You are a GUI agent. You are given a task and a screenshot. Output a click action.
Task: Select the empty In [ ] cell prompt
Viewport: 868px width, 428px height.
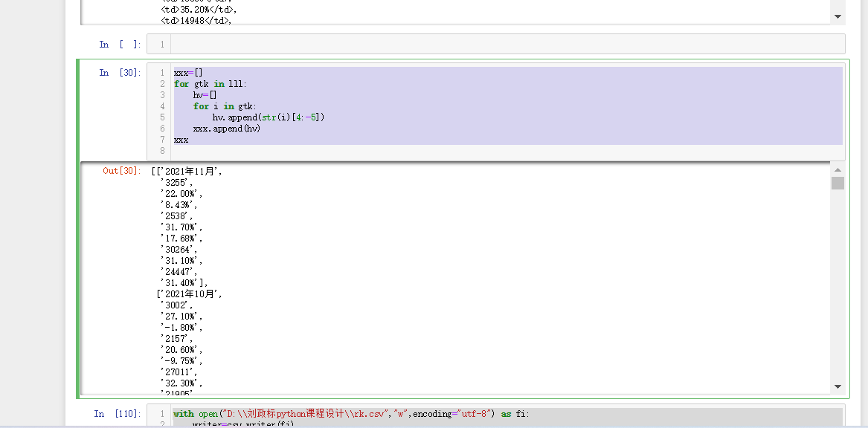pyautogui.click(x=120, y=45)
